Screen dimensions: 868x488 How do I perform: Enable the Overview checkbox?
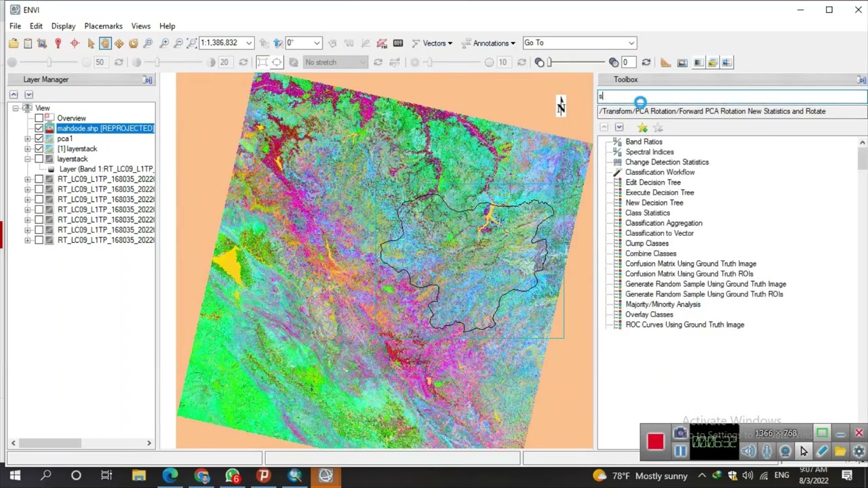[x=39, y=119]
